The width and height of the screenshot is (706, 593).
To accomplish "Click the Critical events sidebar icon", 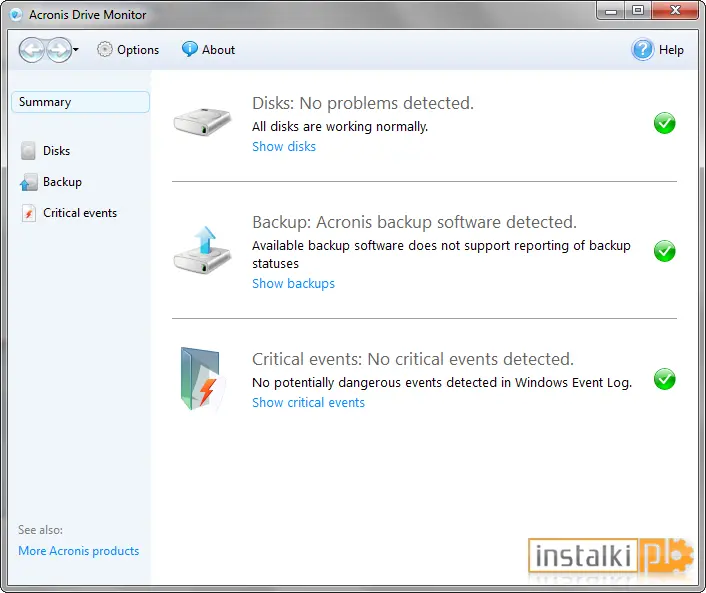I will click(x=28, y=213).
